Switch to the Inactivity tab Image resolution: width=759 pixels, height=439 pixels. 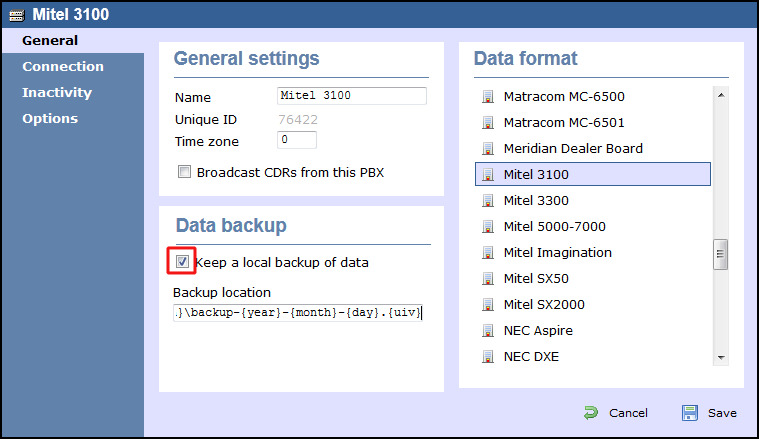click(x=57, y=92)
